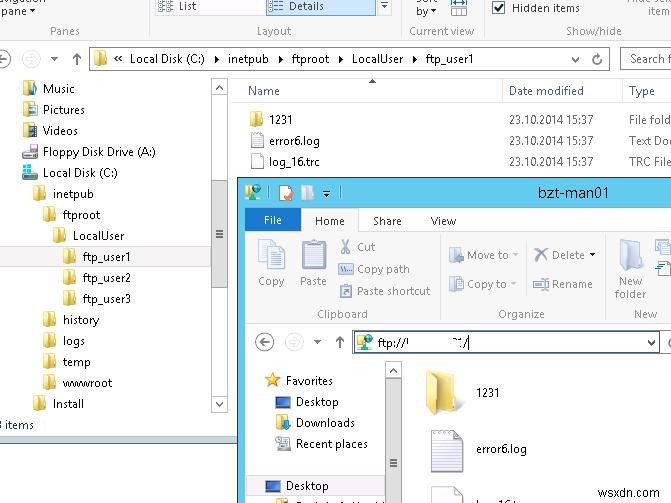The image size is (671, 503).
Task: Expand the back window address history dropdown
Action: click(x=576, y=59)
